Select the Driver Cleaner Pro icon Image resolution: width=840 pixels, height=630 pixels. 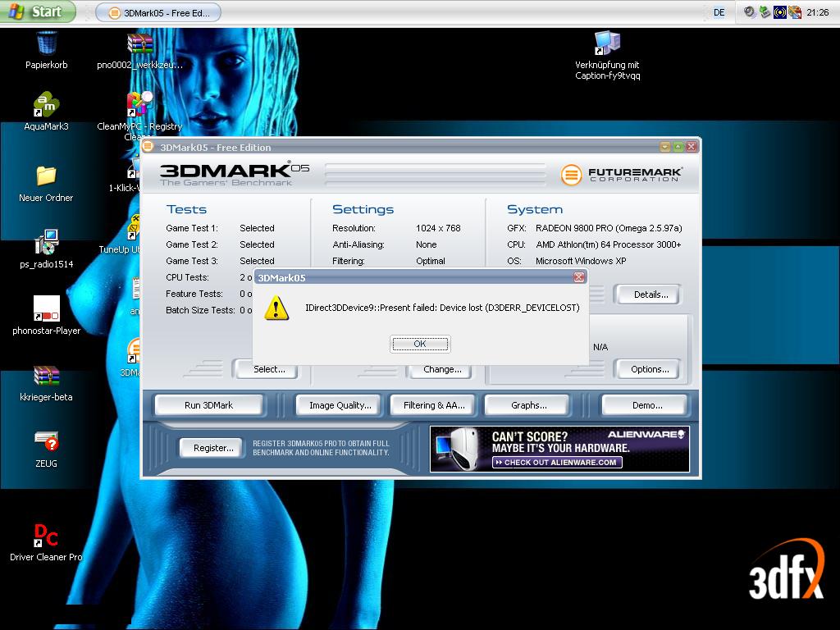(47, 535)
